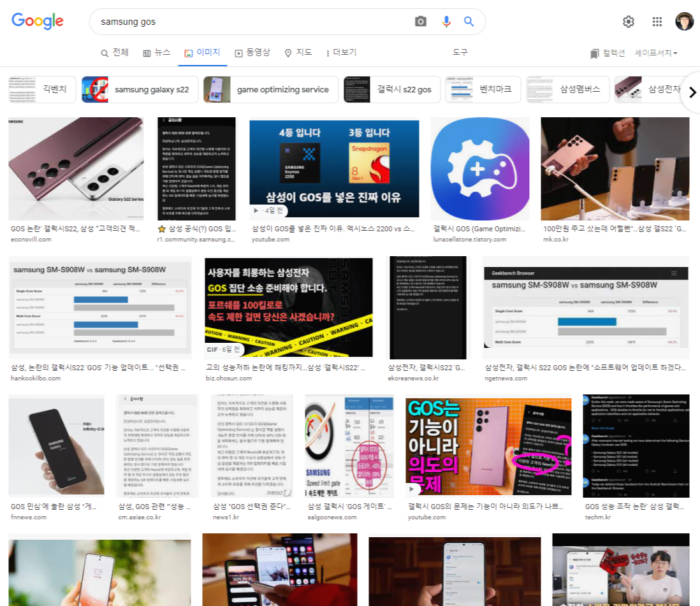Open r1.community.samsung source link
Viewport: 700px width, 606px height.
coord(196,240)
